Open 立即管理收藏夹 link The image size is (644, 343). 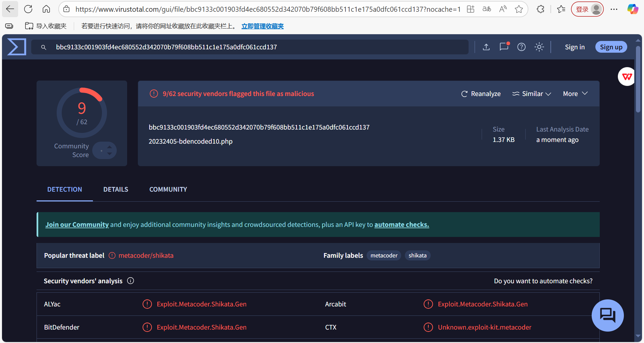[x=263, y=26]
